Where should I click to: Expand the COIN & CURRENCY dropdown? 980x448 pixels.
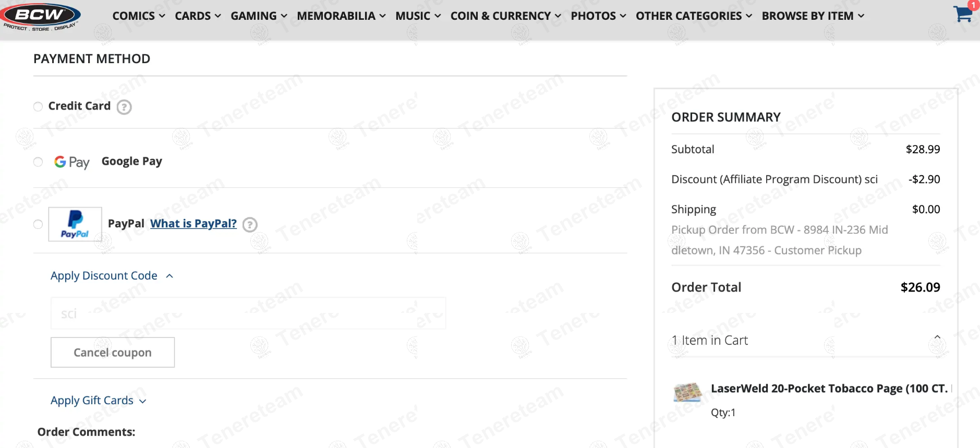(505, 16)
